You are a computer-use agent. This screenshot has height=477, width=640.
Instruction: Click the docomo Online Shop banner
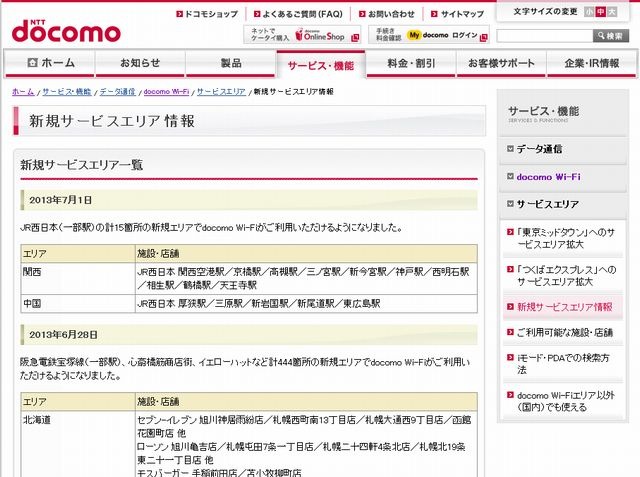tap(302, 34)
